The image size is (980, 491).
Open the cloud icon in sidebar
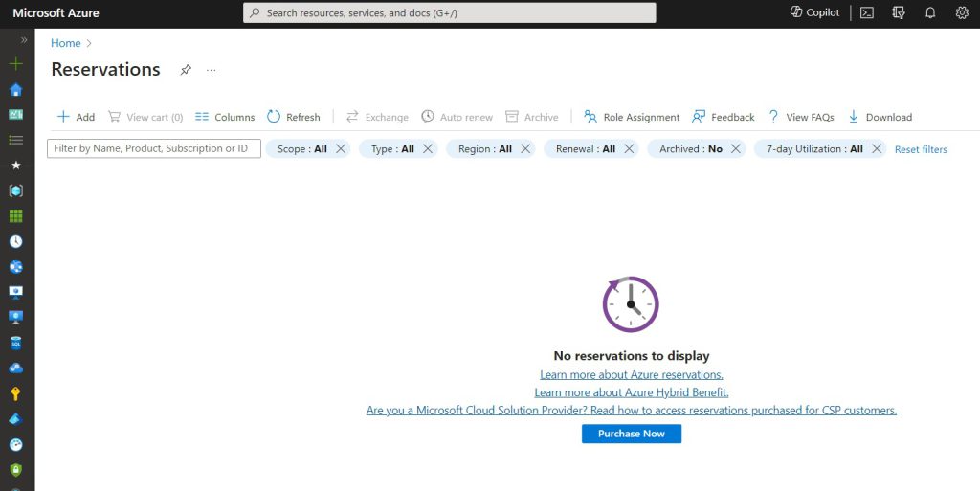(16, 368)
